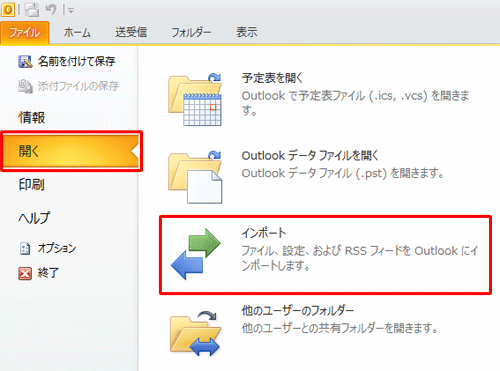Image resolution: width=500 pixels, height=371 pixels.
Task: Switch to the ホーム tab
Action: (77, 32)
